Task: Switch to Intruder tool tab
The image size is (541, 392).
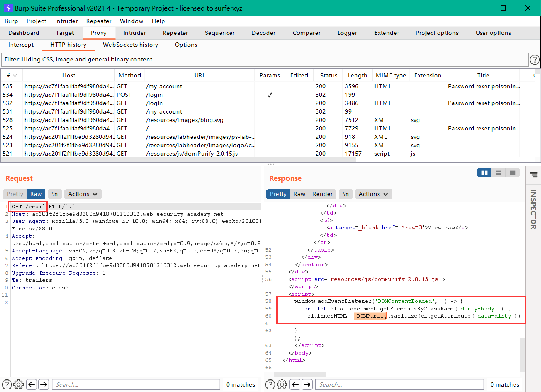Action: (x=135, y=33)
